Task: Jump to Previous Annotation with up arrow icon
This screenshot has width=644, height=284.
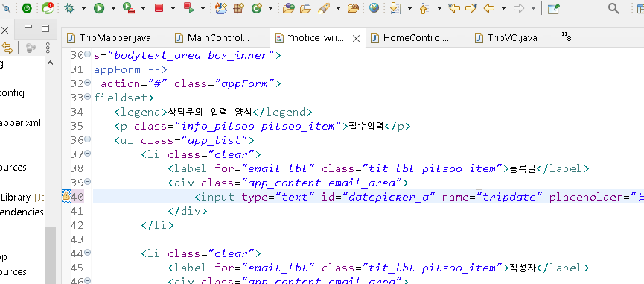Action: click(424, 7)
